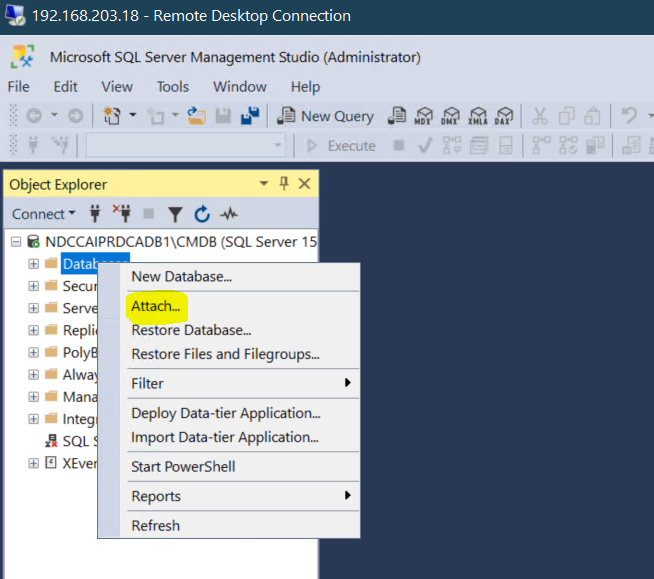654x579 pixels.
Task: Expand the XEvent Profiler node
Action: [x=33, y=463]
